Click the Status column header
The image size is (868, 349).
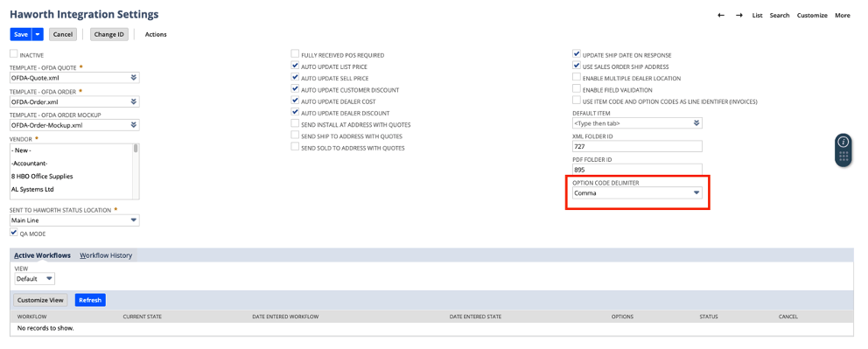pyautogui.click(x=709, y=317)
